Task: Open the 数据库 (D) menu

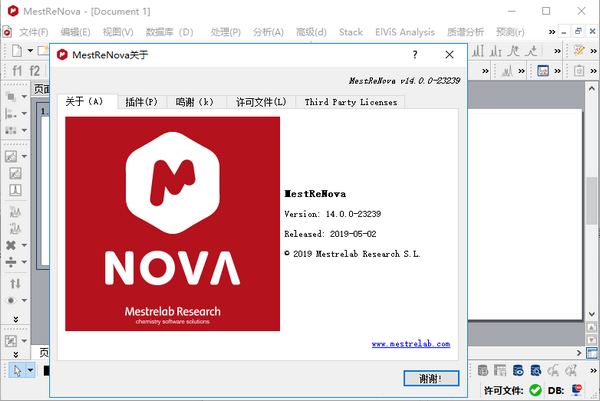Action: point(169,32)
